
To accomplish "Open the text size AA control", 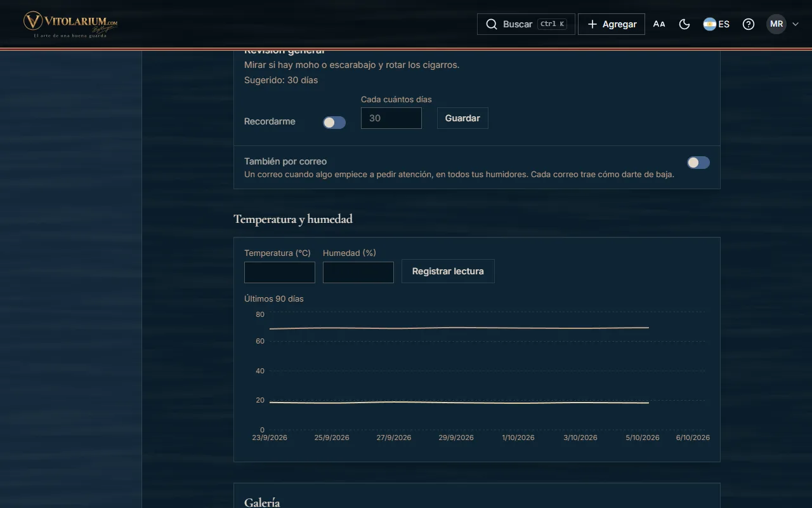I will pos(659,24).
